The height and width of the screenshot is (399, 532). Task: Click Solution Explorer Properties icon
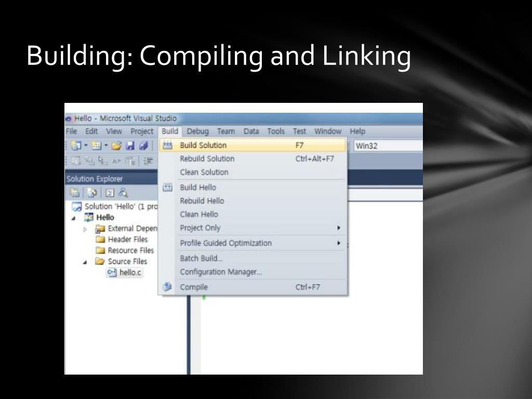(74, 193)
